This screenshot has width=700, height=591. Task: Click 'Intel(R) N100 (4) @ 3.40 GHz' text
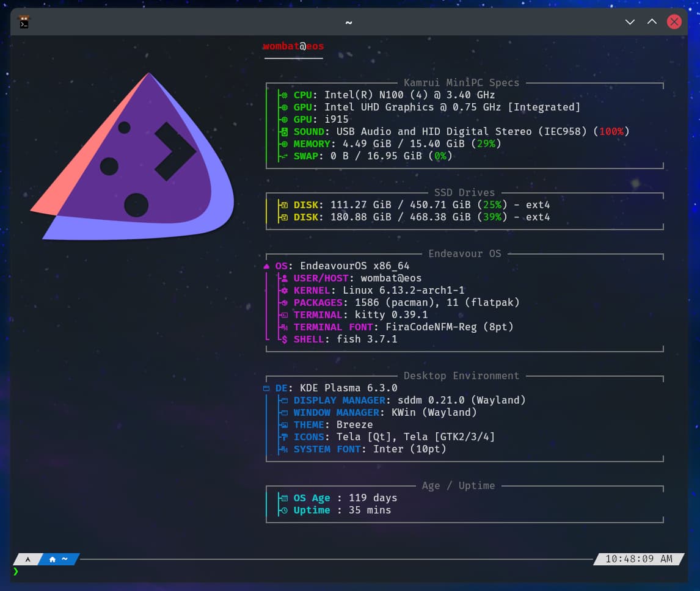coord(409,95)
